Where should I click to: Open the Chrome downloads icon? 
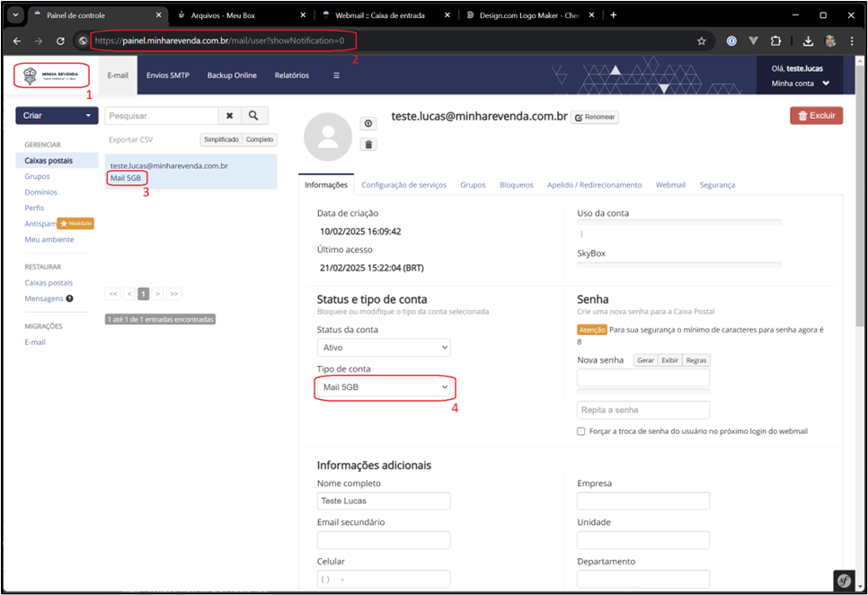(x=808, y=40)
